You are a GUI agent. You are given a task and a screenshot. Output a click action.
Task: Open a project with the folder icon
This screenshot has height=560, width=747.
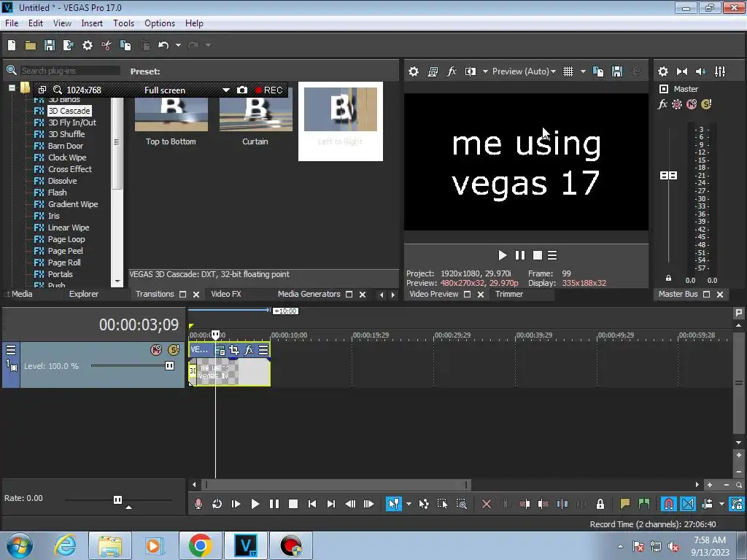pyautogui.click(x=31, y=45)
